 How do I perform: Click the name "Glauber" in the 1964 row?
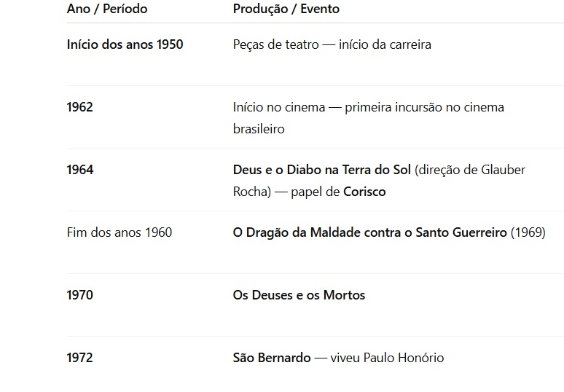504,170
